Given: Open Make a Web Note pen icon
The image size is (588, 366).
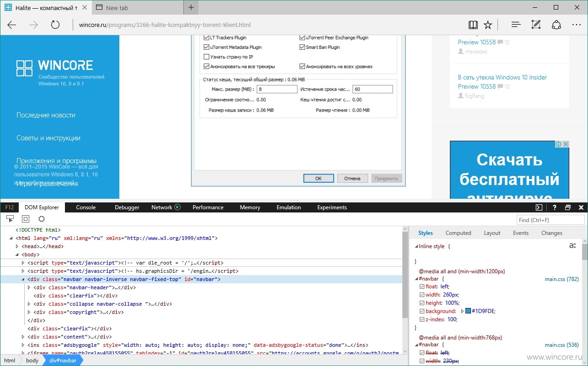Looking at the screenshot, I should 536,25.
